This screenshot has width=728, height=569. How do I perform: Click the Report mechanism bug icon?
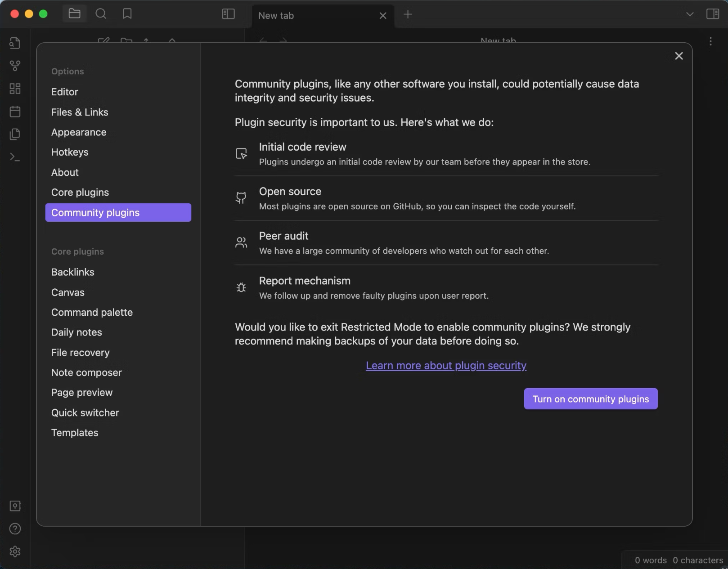(x=241, y=287)
